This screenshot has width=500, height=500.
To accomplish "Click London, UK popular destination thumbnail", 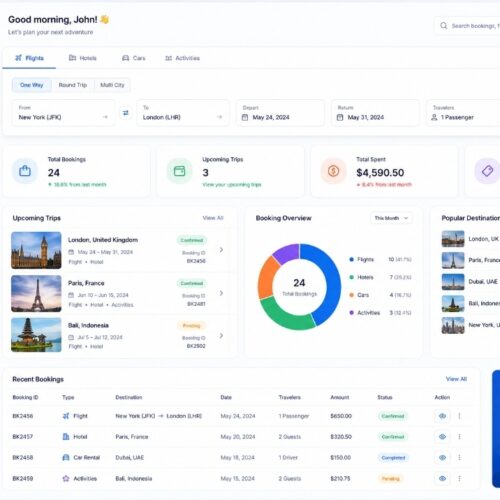I will coord(453,239).
